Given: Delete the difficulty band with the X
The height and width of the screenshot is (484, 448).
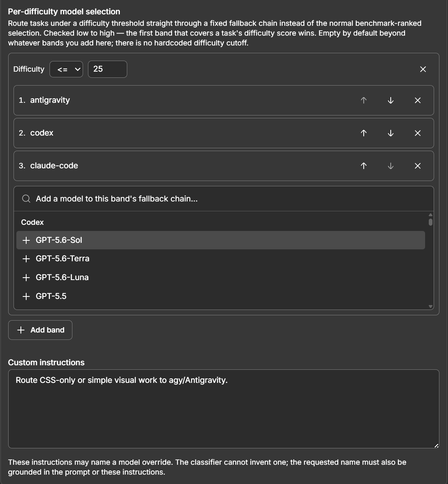Looking at the screenshot, I should (x=423, y=69).
